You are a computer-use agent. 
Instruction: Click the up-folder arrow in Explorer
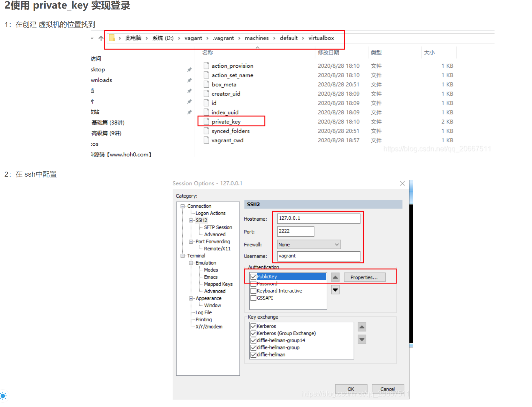pyautogui.click(x=101, y=38)
